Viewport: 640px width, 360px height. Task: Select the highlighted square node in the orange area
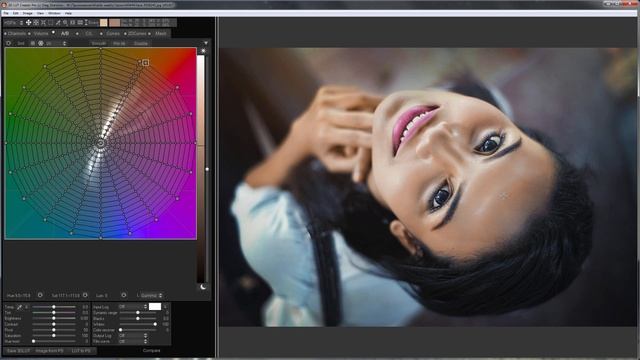[x=145, y=62]
